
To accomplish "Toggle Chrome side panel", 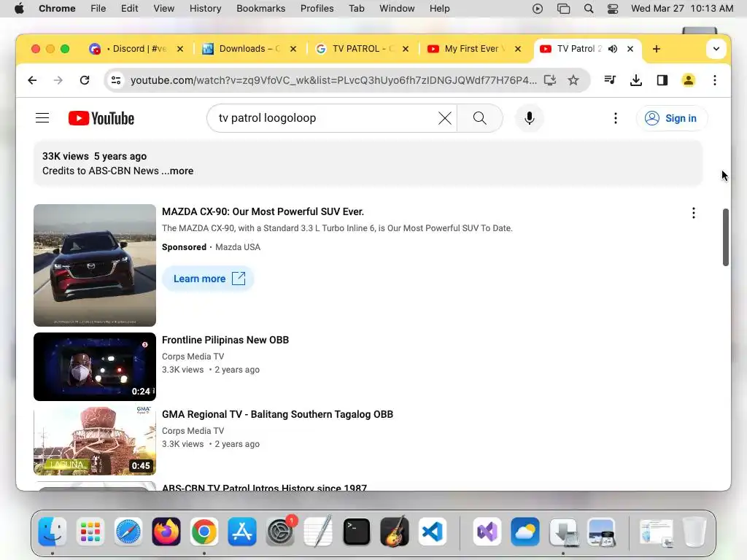I will pyautogui.click(x=662, y=80).
